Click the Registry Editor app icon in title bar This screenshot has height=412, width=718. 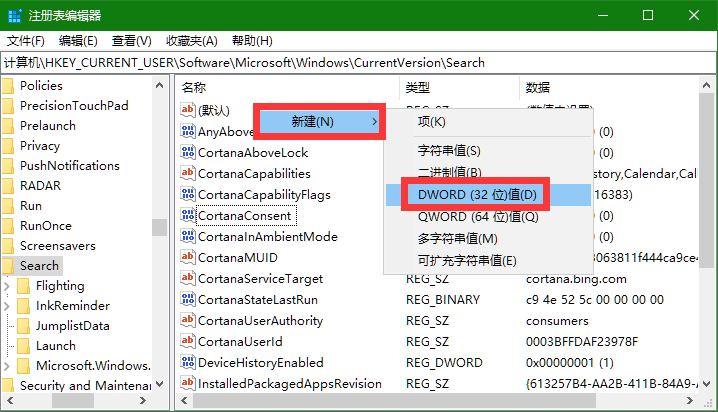click(x=15, y=16)
